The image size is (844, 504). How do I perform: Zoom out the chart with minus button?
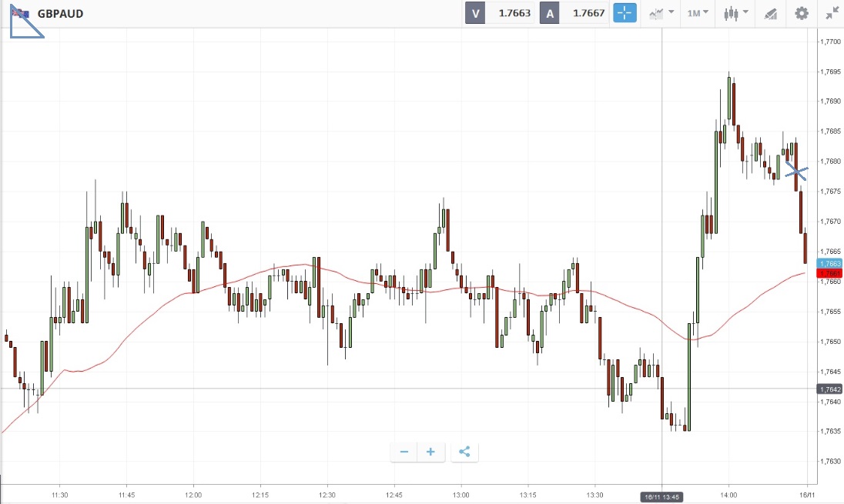pyautogui.click(x=404, y=452)
